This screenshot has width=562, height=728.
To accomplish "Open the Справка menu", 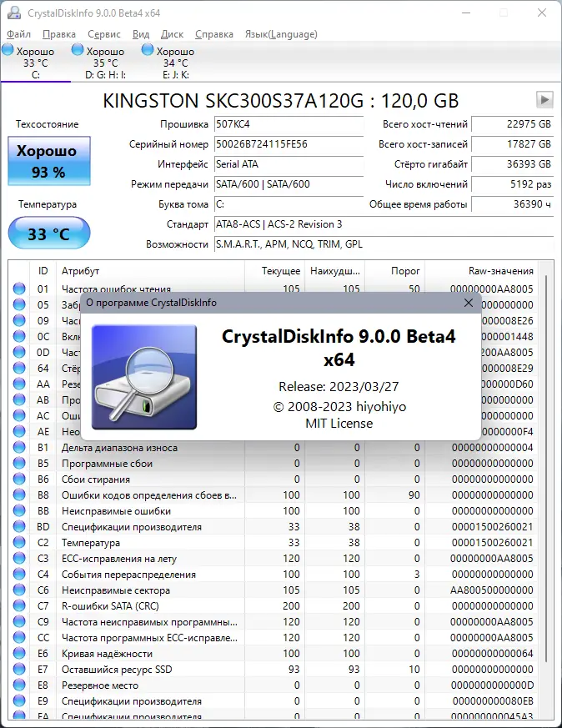I will pyautogui.click(x=214, y=34).
